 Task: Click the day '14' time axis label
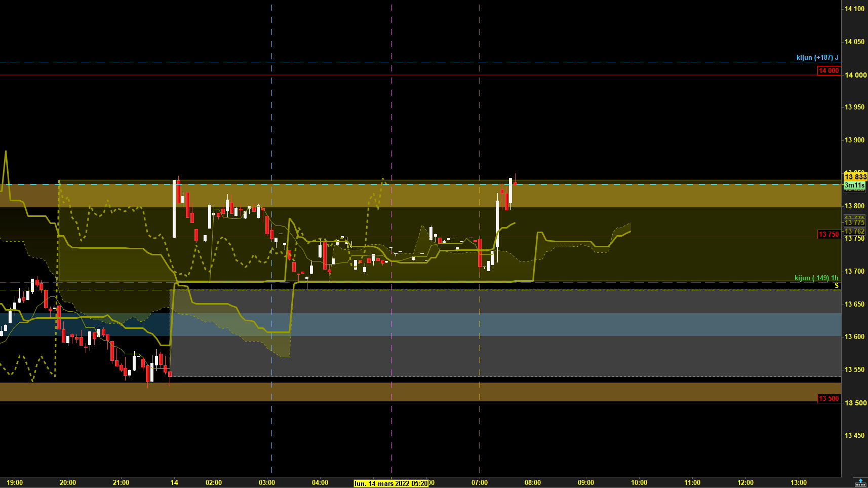click(174, 483)
